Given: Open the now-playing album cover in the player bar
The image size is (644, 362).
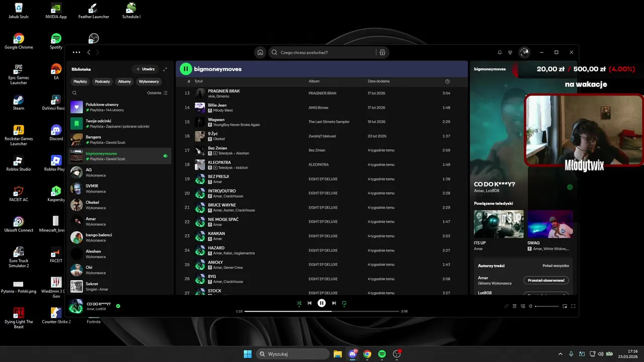Looking at the screenshot, I should 76,306.
